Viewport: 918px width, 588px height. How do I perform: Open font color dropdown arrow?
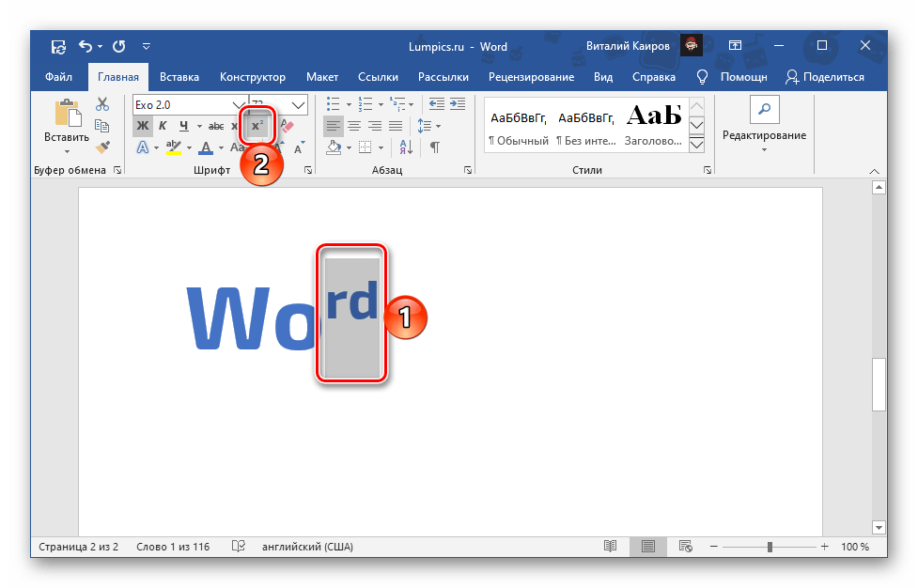click(222, 147)
